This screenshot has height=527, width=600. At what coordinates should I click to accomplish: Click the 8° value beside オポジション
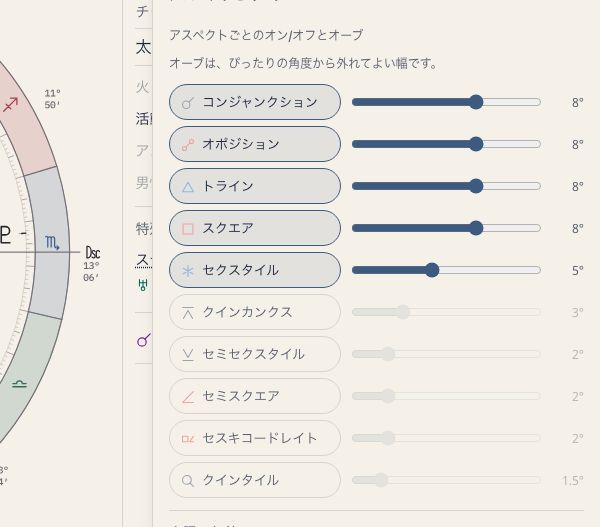[578, 145]
